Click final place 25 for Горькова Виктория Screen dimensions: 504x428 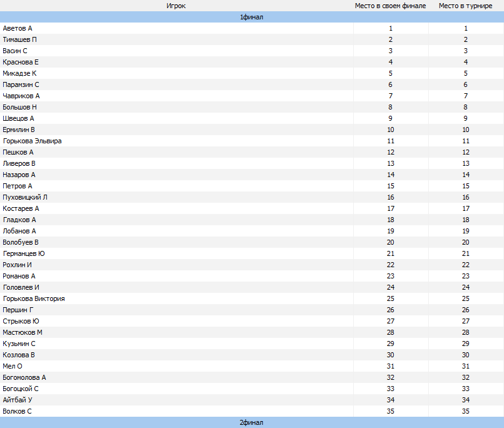point(391,298)
